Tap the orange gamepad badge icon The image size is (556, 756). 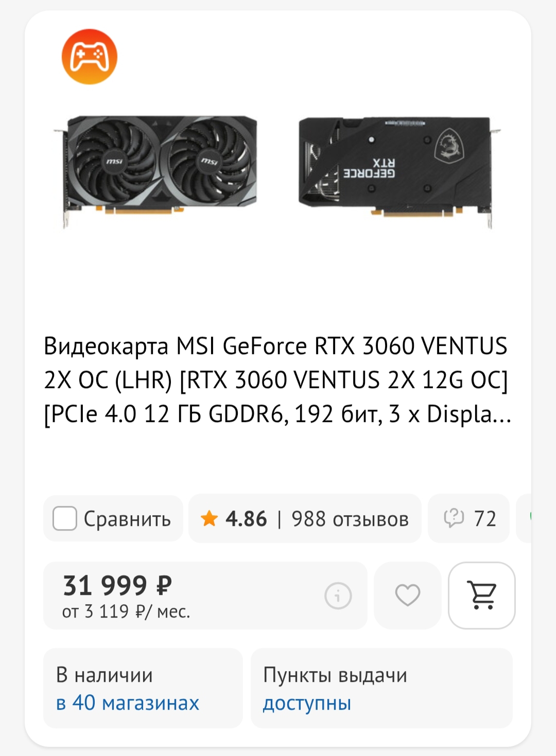coord(90,57)
